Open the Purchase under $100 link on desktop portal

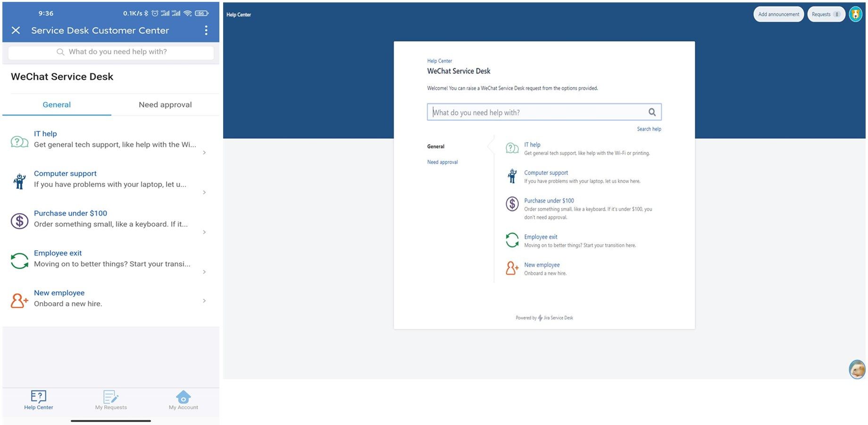(x=549, y=201)
